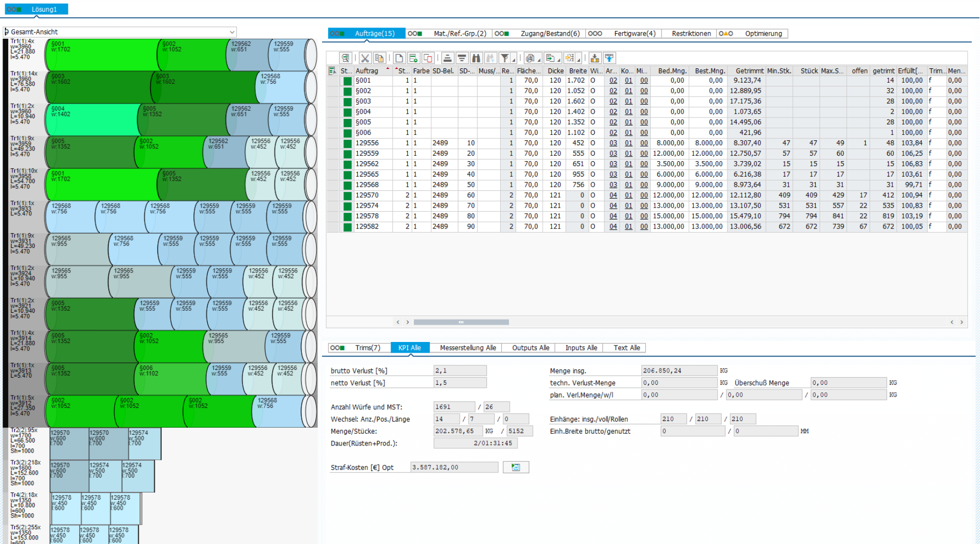Screen dimensions: 980x544
Task: Click the select-all rows icon in the table header
Action: click(332, 71)
